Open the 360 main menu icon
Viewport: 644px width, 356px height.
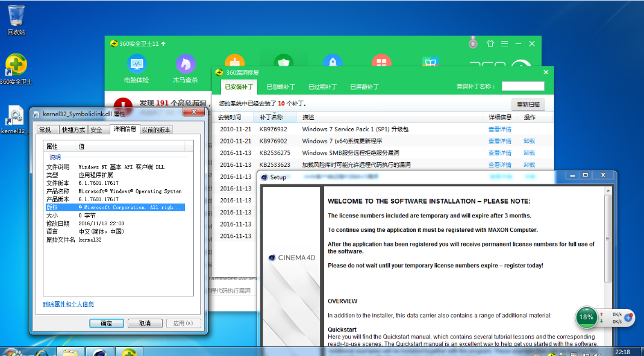[x=504, y=44]
